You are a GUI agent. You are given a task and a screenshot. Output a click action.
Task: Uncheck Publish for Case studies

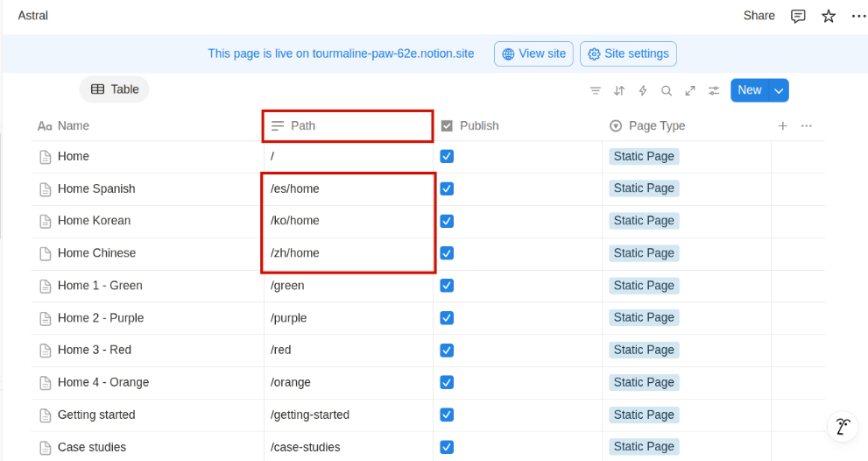447,447
